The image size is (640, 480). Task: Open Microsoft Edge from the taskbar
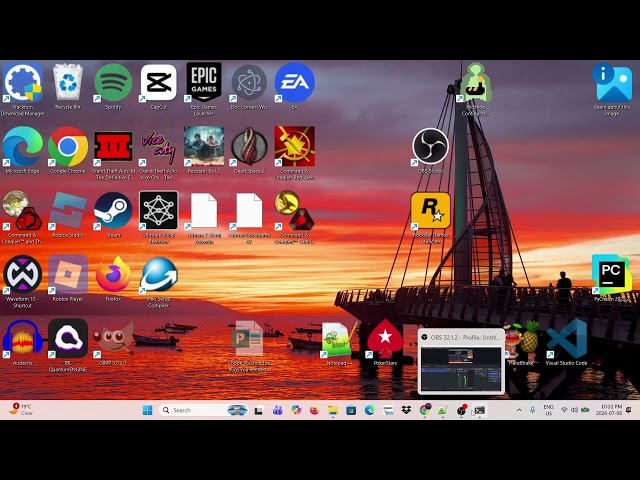pyautogui.click(x=369, y=410)
